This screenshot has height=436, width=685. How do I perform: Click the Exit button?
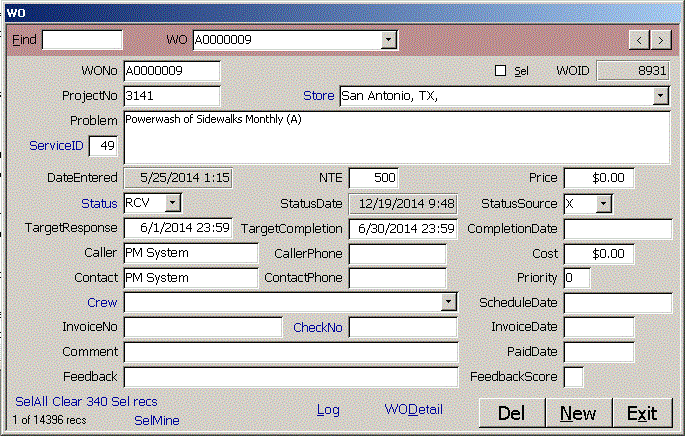click(641, 413)
